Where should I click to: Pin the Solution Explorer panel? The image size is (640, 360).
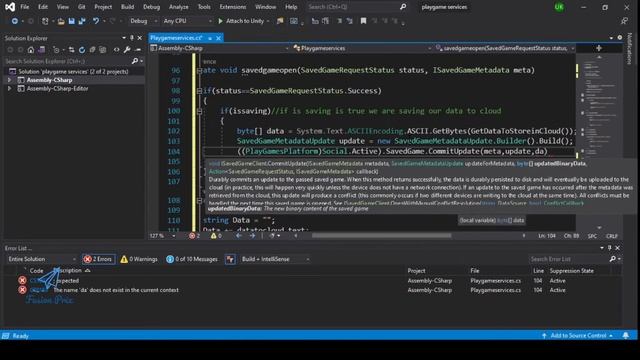coord(132,38)
